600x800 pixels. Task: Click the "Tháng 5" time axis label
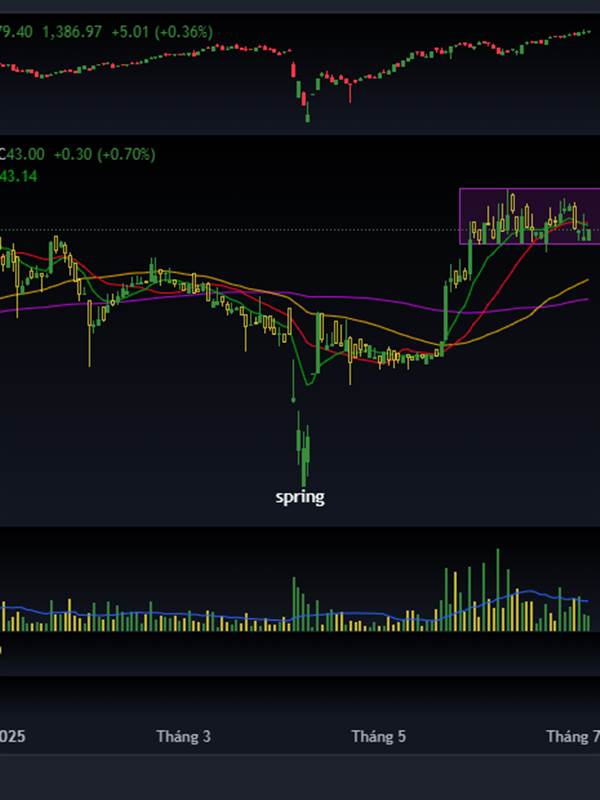click(x=379, y=736)
